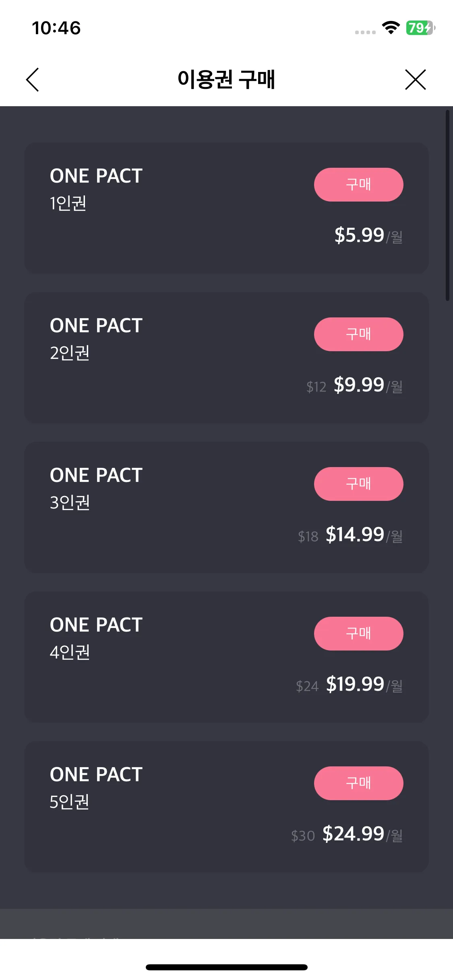
Task: Buy the ONE PACT 2인권 pass
Action: (x=358, y=334)
